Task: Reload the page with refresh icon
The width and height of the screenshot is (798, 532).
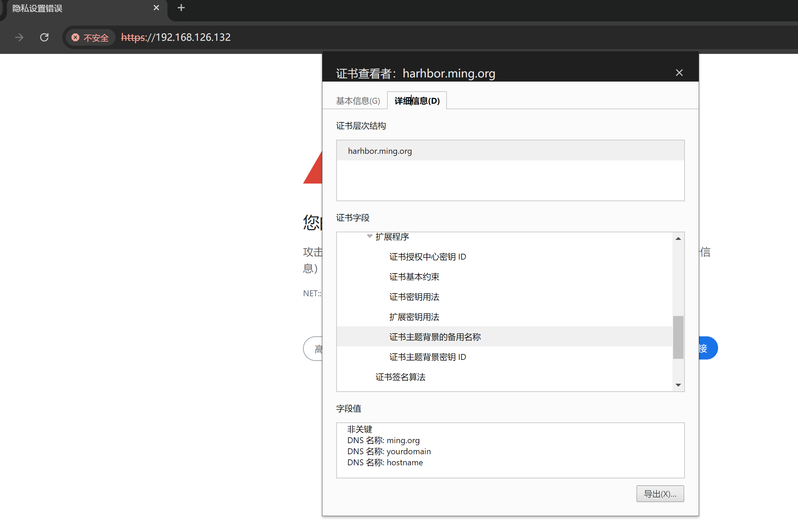Action: click(x=44, y=37)
